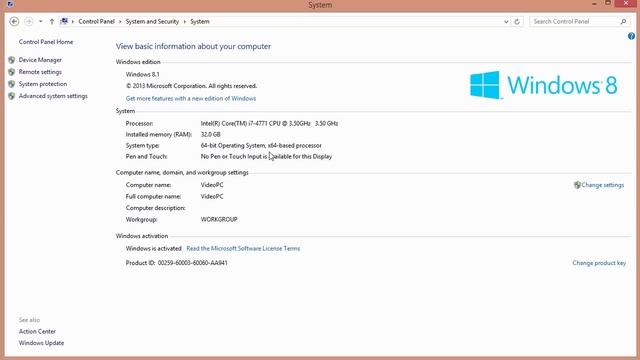The height and width of the screenshot is (360, 640).
Task: Select the System breadcrumb
Action: click(x=200, y=21)
